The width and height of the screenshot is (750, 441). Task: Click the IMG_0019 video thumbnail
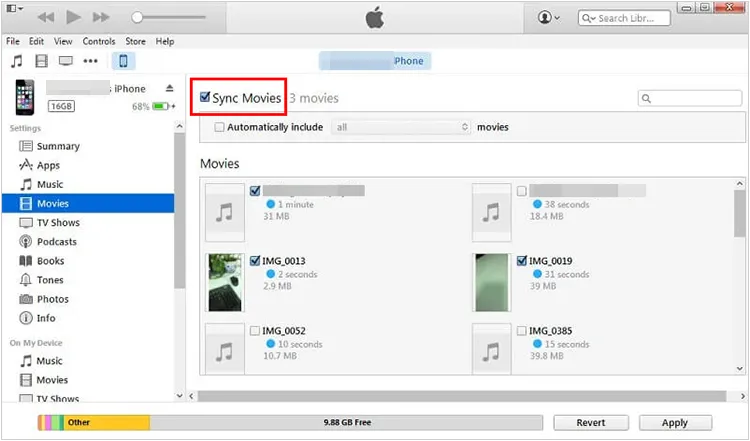[x=492, y=282]
